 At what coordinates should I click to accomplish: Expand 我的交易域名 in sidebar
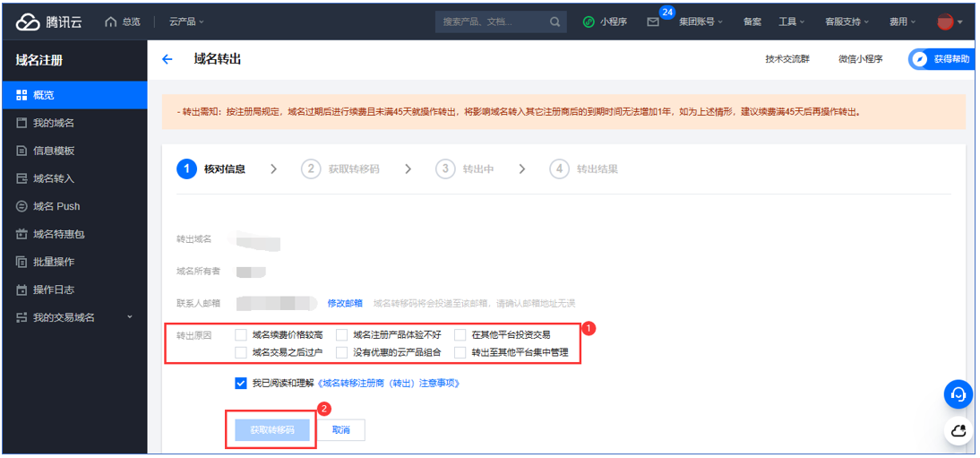129,317
